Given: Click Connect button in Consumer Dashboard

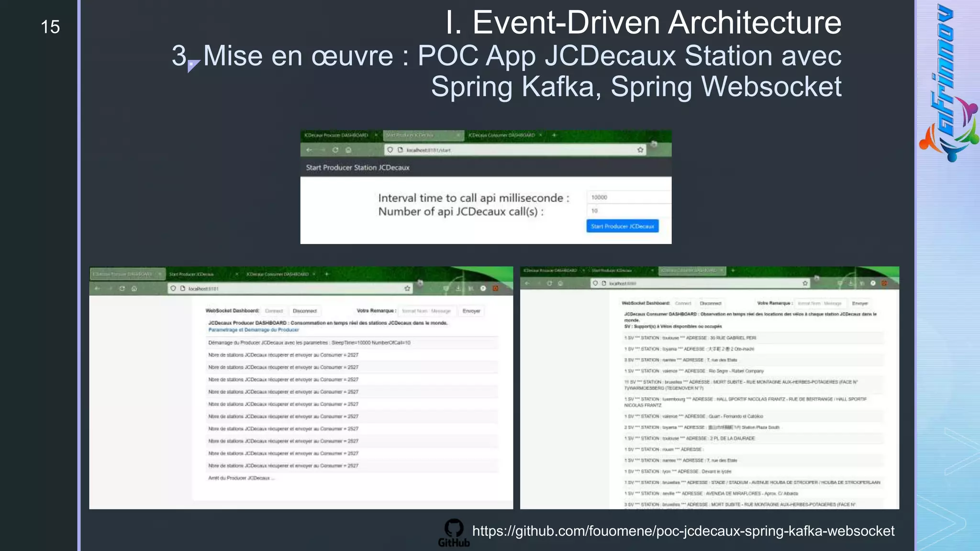Looking at the screenshot, I should click(683, 303).
